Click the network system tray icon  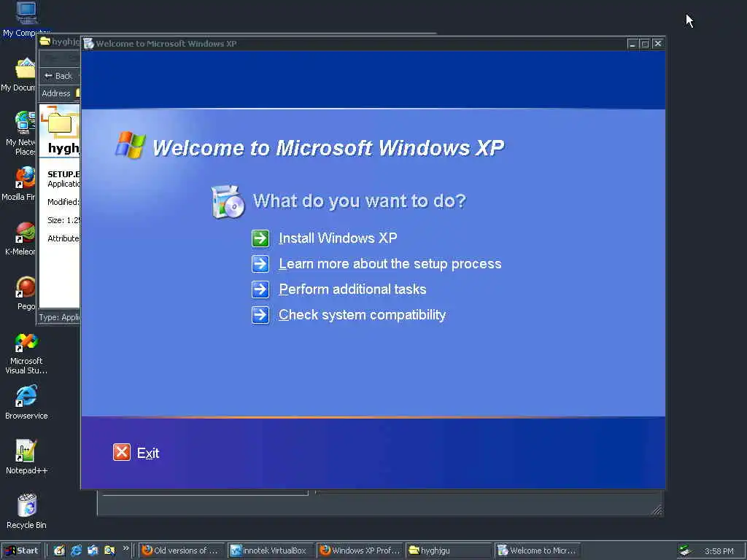tap(685, 551)
